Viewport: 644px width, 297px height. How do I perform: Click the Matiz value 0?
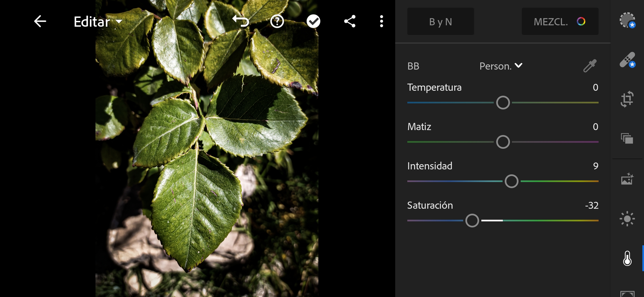(x=595, y=127)
